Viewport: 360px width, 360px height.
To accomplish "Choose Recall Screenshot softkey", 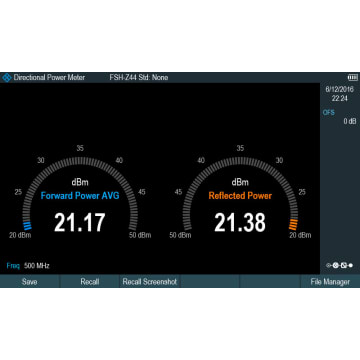I will click(150, 282).
